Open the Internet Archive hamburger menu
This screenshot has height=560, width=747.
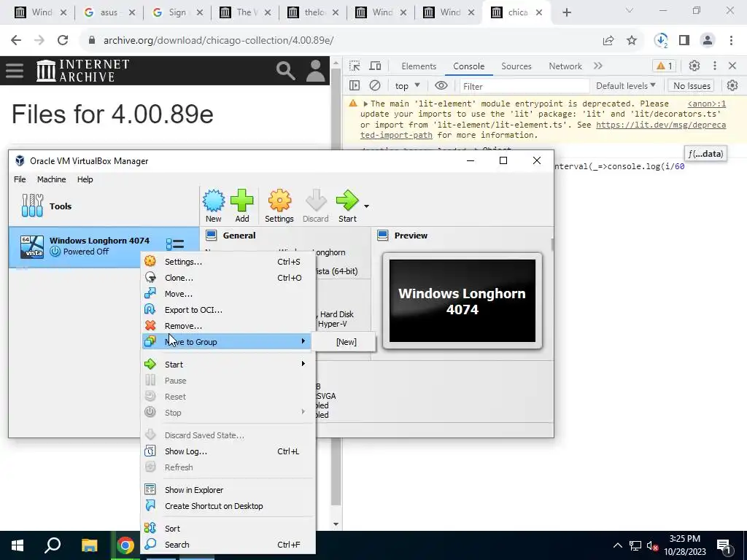(x=15, y=71)
